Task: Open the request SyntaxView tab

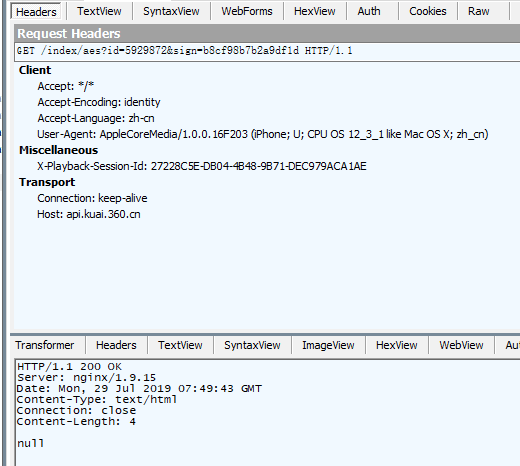Action: 171,11
